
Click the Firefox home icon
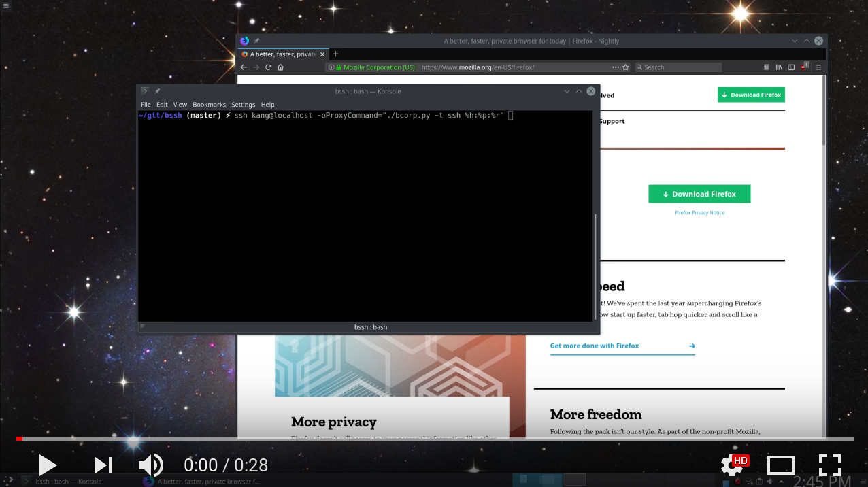pyautogui.click(x=280, y=67)
